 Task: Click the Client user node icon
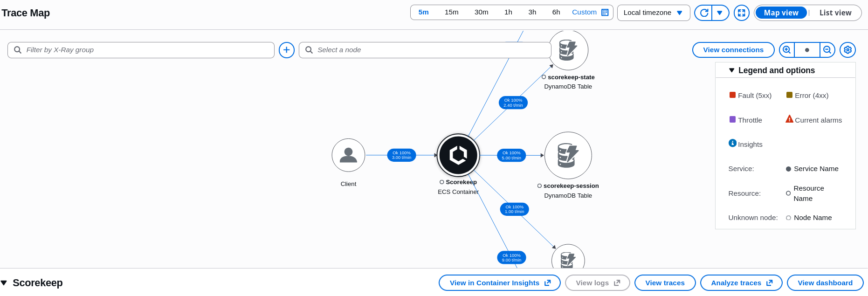(x=348, y=155)
